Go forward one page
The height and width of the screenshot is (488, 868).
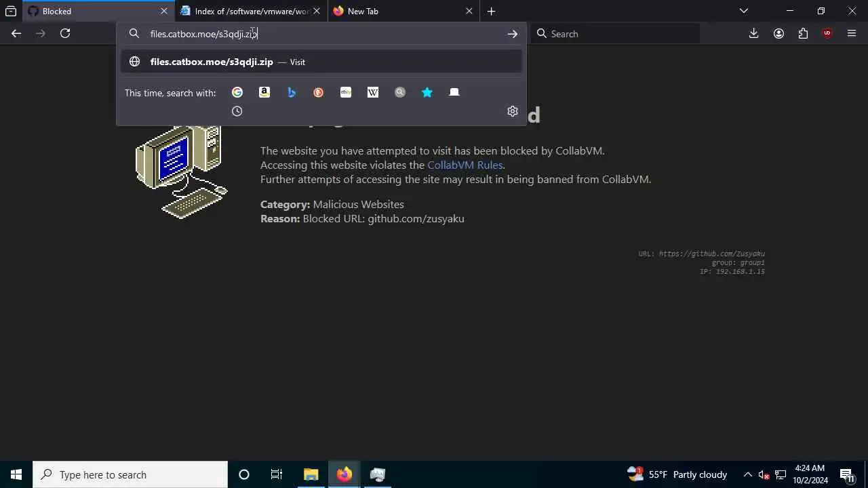click(x=41, y=33)
